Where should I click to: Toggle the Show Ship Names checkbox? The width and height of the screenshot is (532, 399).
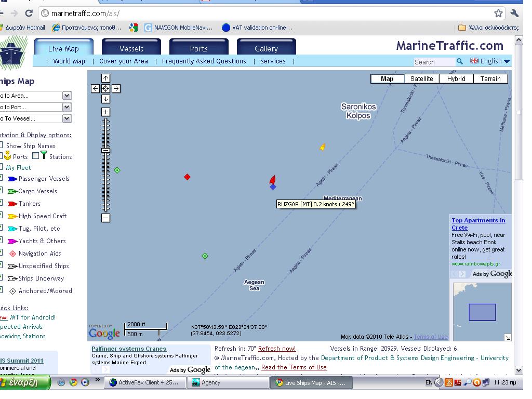[x=1, y=145]
